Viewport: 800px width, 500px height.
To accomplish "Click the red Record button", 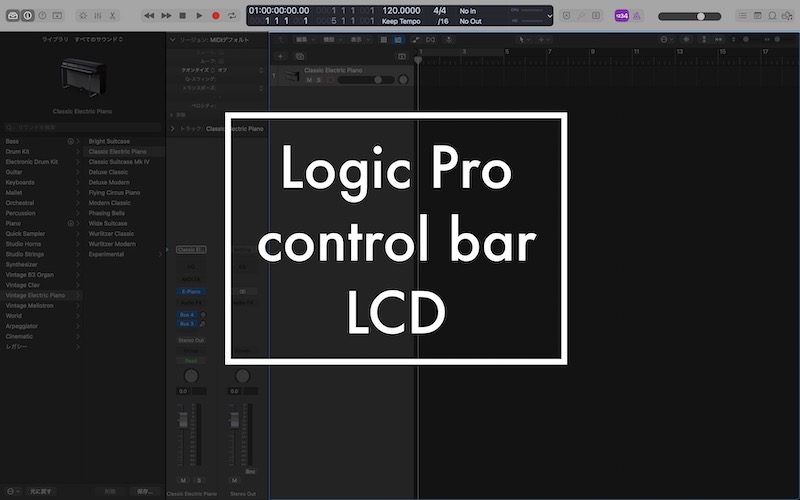I will pyautogui.click(x=215, y=16).
